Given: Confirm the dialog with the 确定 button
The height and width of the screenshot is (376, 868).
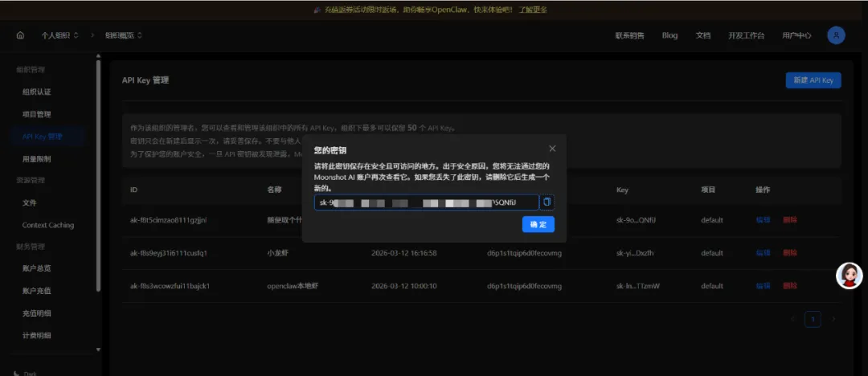Looking at the screenshot, I should [538, 224].
